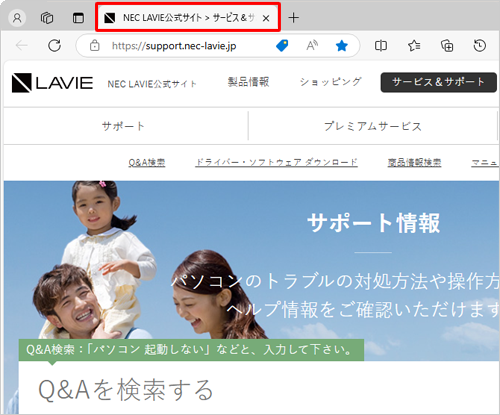Open the split screen icon
Viewport: 500px width, 415px height.
(x=381, y=46)
